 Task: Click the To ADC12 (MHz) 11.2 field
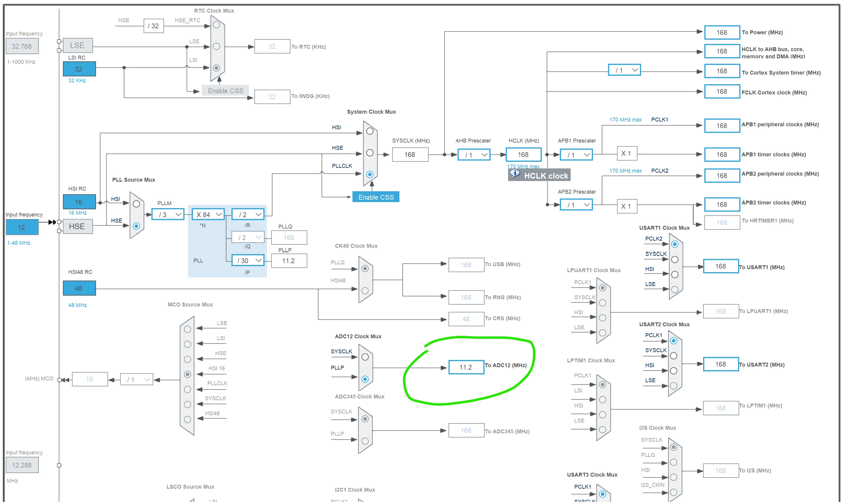(467, 367)
